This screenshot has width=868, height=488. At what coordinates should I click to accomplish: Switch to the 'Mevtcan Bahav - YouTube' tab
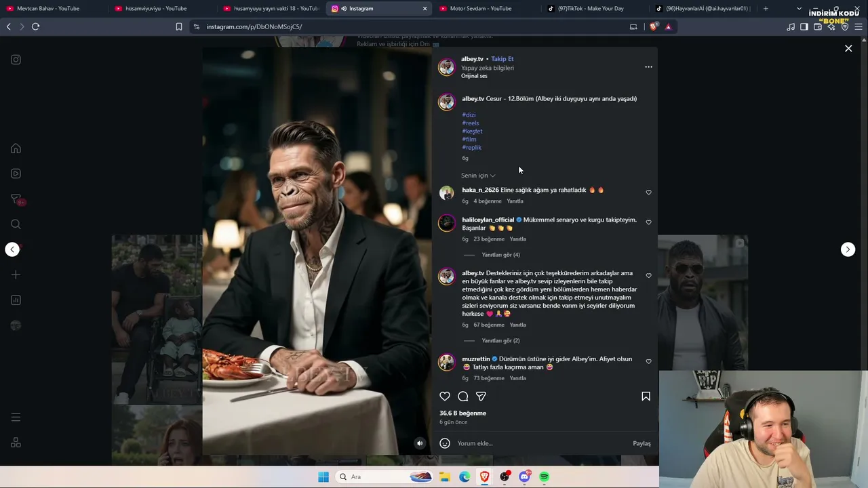click(x=54, y=9)
